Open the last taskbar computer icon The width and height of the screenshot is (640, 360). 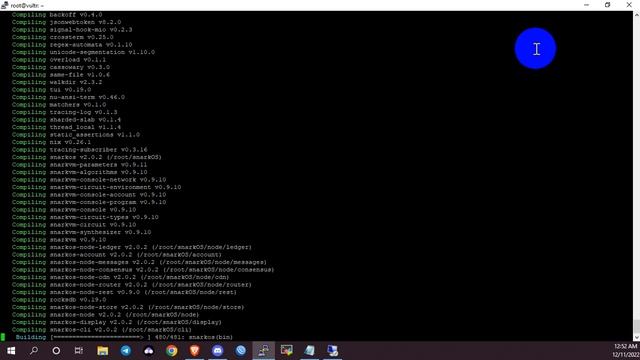pyautogui.click(x=333, y=351)
